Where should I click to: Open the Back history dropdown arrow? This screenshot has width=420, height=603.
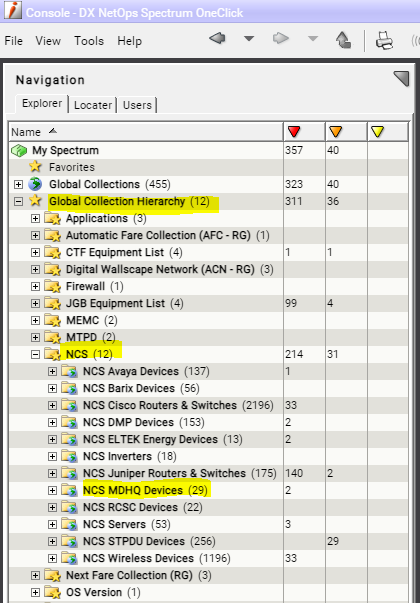[249, 39]
